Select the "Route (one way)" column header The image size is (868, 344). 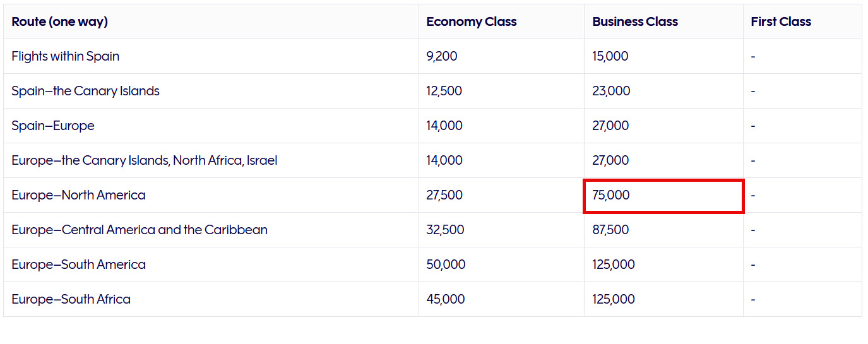click(x=60, y=22)
